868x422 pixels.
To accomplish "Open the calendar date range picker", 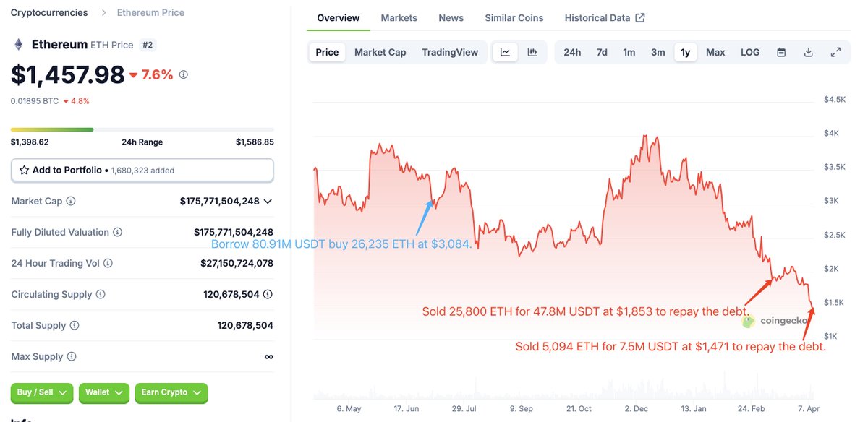I will click(x=781, y=52).
